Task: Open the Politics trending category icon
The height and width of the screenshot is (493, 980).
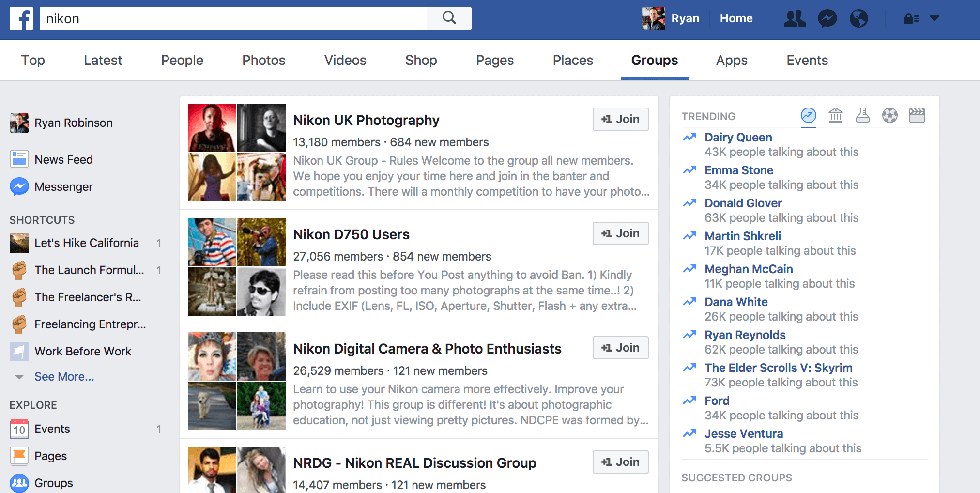Action: pyautogui.click(x=836, y=116)
